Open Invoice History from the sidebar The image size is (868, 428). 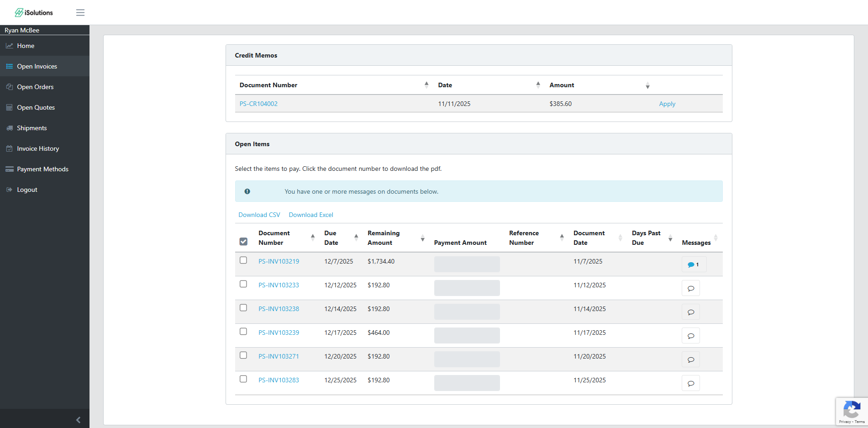[38, 148]
